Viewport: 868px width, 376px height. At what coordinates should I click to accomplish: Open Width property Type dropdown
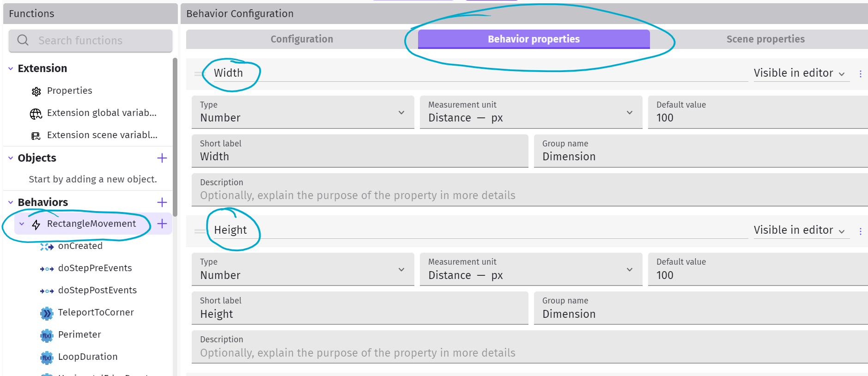point(303,112)
